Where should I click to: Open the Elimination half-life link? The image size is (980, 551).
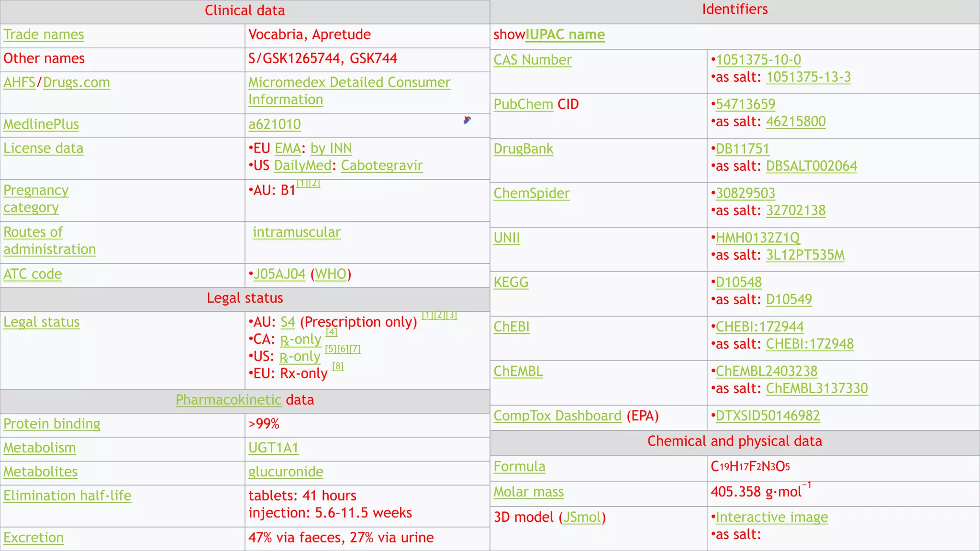[x=67, y=496]
